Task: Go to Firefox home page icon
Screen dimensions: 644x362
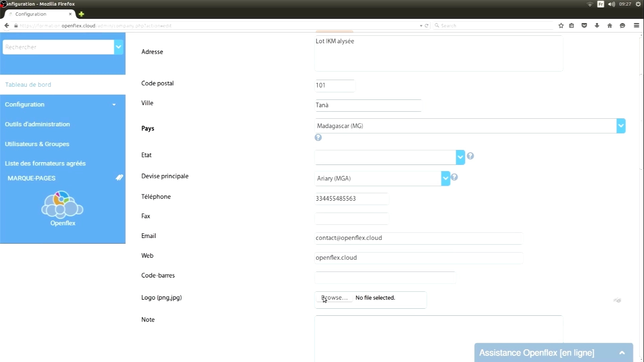Action: [610, 25]
